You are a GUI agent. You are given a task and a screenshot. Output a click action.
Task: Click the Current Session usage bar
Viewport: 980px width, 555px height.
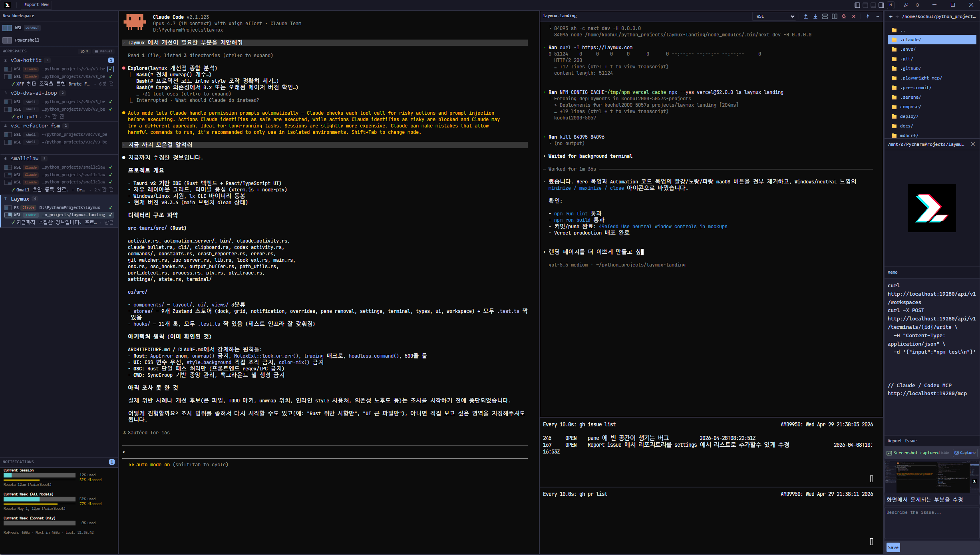(39, 475)
